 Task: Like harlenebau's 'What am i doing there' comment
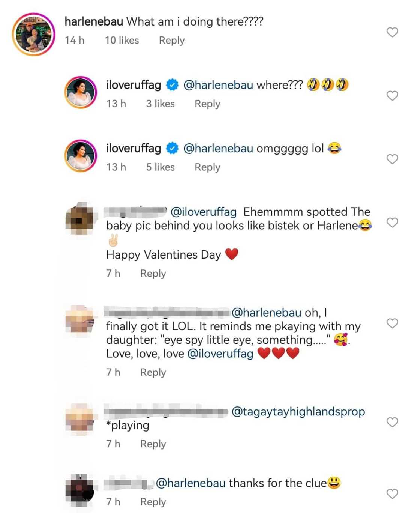point(392,32)
